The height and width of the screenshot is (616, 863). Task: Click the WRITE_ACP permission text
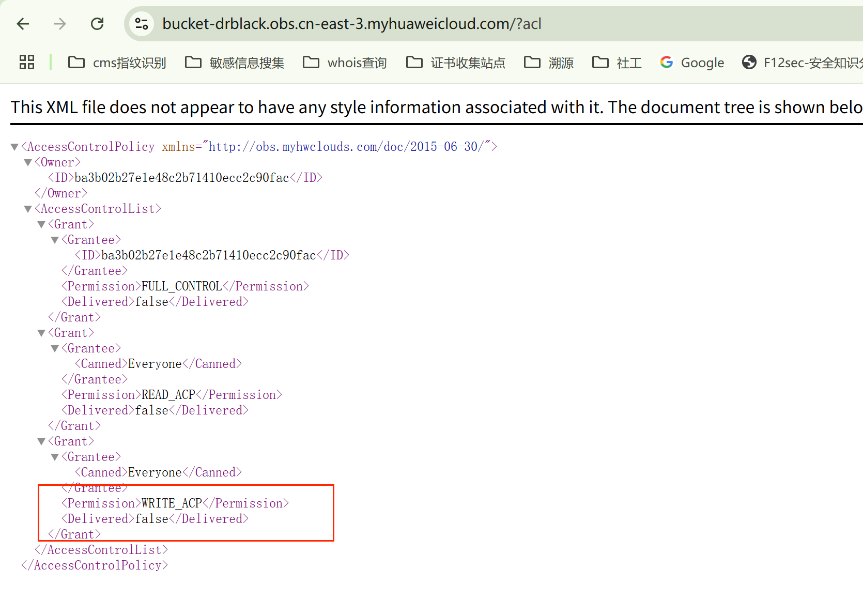tap(172, 503)
